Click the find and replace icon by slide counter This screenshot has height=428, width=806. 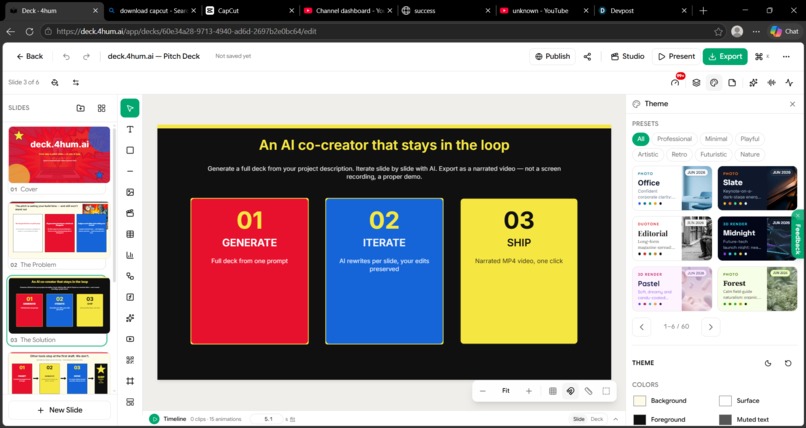(55, 83)
